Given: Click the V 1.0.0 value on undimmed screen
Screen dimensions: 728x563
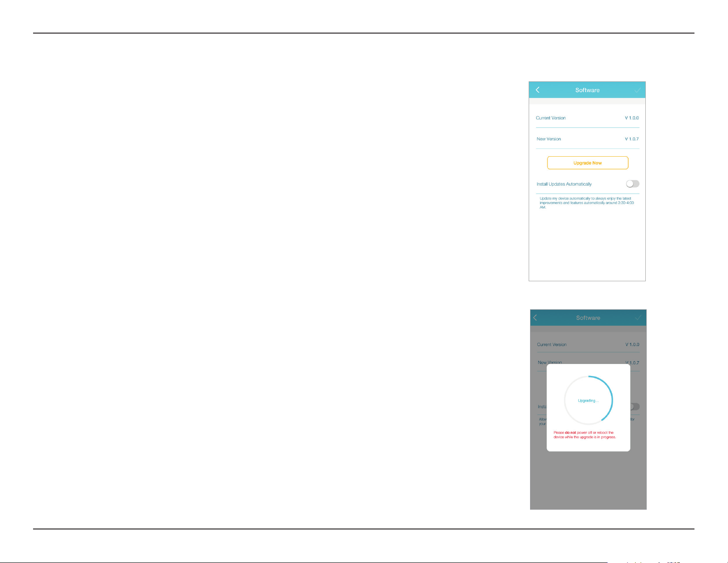Looking at the screenshot, I should (632, 118).
